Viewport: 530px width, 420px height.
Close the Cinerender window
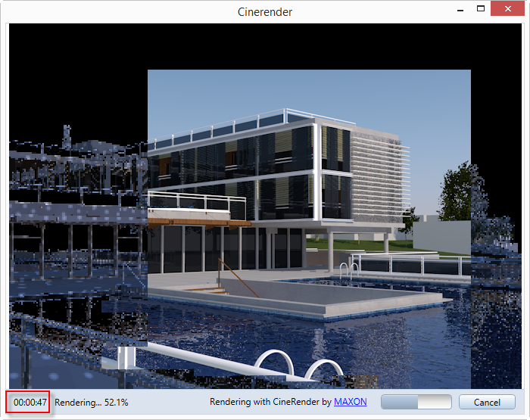coord(508,9)
